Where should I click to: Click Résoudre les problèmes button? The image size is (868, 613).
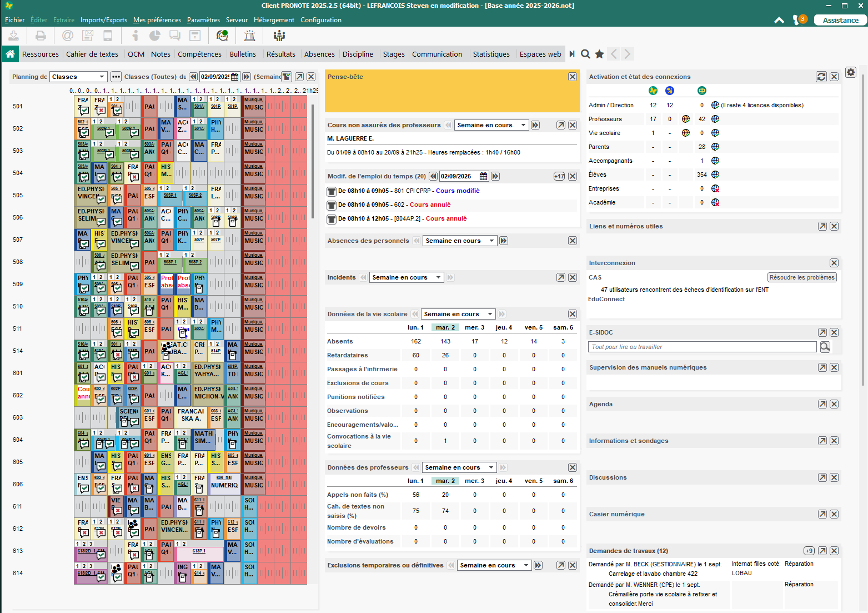tap(802, 277)
